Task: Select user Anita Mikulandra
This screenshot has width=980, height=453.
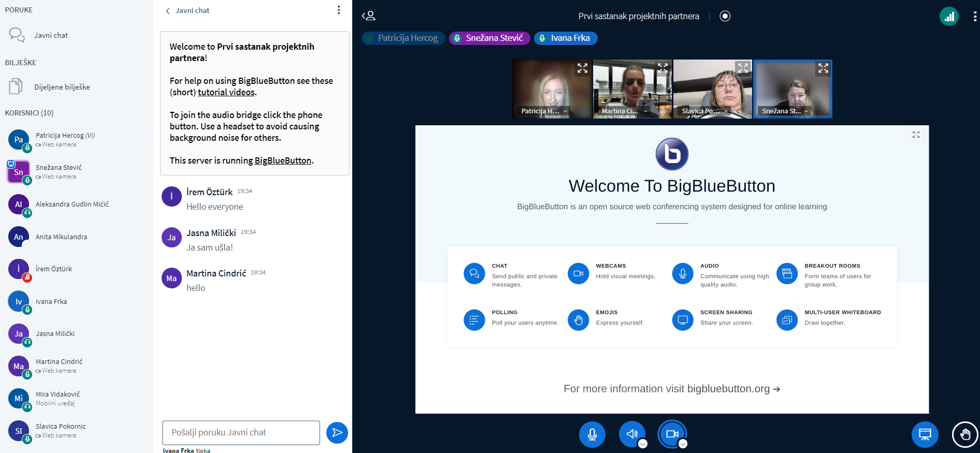Action: (x=77, y=237)
